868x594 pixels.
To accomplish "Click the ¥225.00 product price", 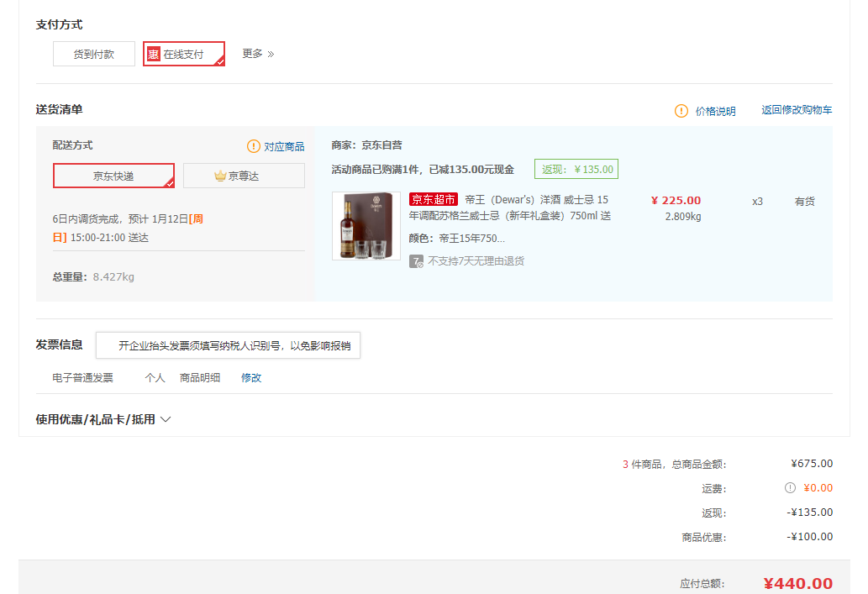I will (676, 201).
